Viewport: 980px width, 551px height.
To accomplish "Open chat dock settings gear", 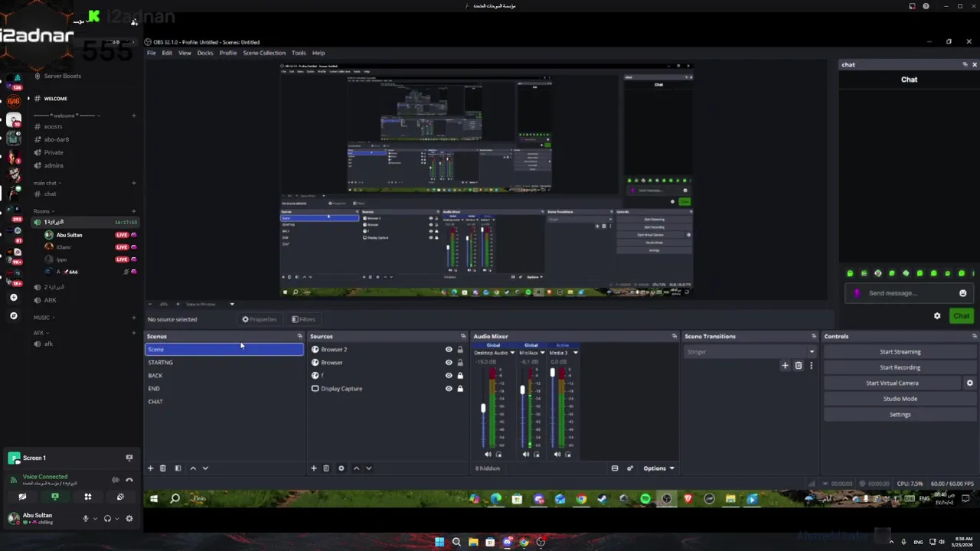I will 937,316.
